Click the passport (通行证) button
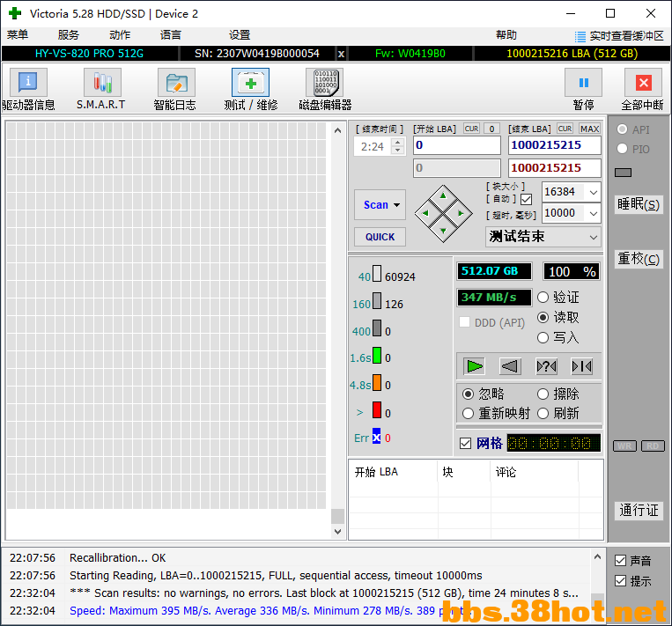Screen dimensions: 672x626 pos(639,510)
